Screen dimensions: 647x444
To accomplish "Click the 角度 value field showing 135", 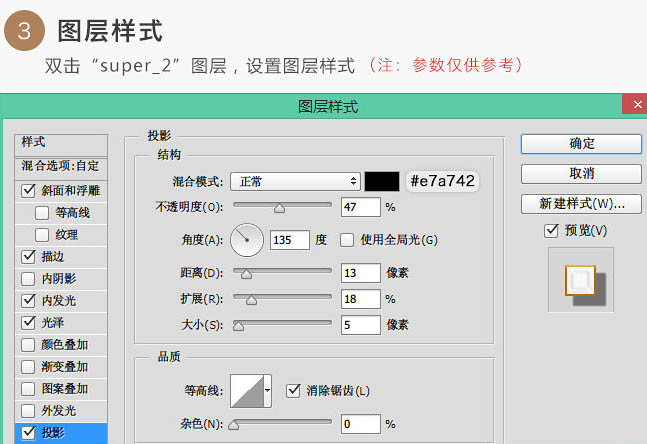I will pyautogui.click(x=290, y=240).
